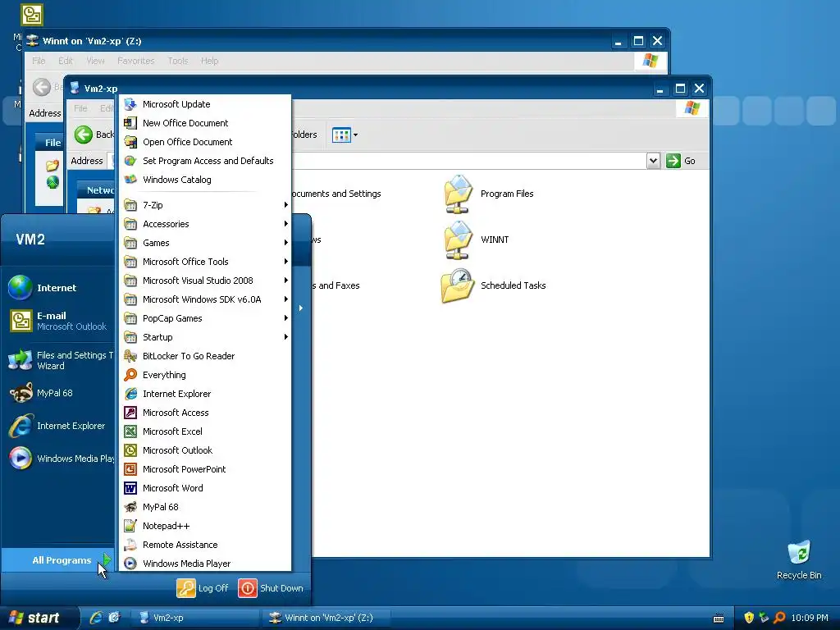
Task: Open Scheduled Tasks folder
Action: pyautogui.click(x=494, y=285)
